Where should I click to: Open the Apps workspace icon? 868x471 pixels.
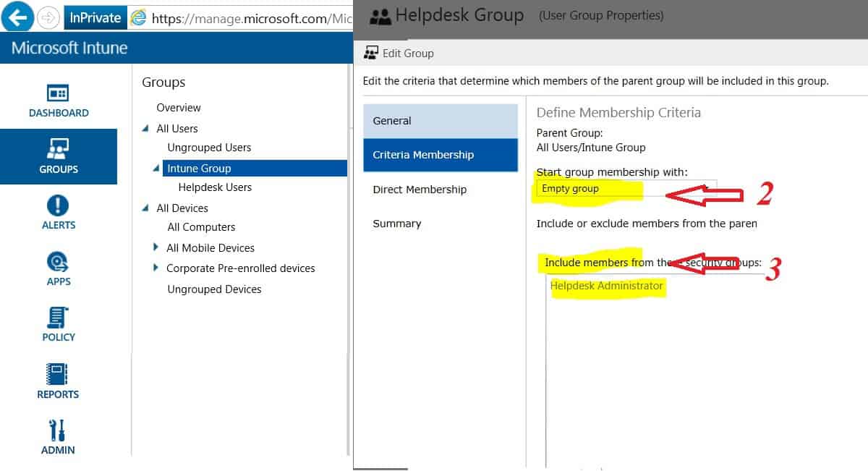(x=58, y=262)
